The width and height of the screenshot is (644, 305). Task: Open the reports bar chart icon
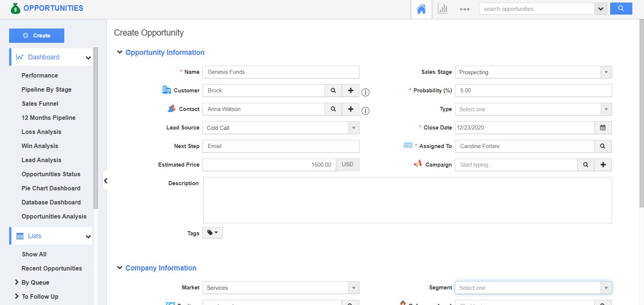point(443,9)
